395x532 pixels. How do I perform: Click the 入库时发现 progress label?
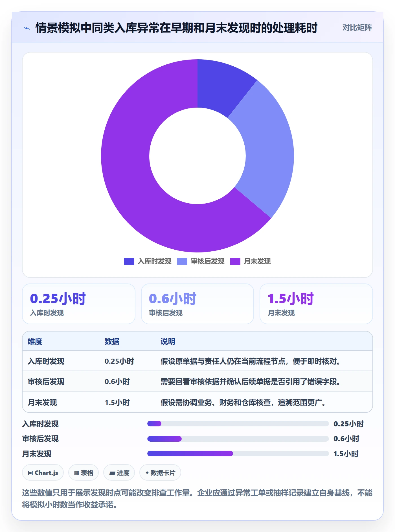coord(40,424)
